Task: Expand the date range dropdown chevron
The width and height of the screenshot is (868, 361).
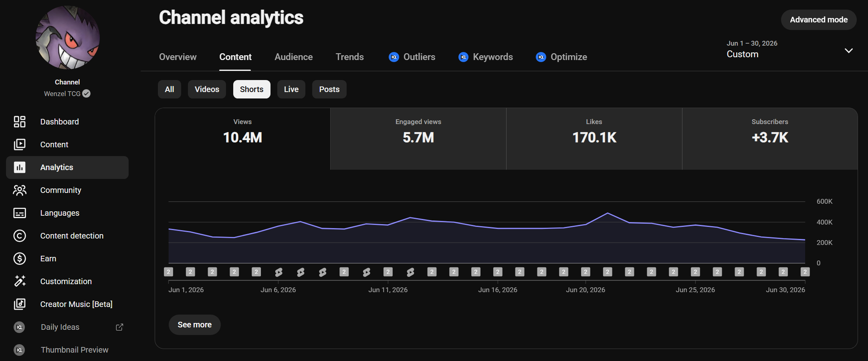Action: (849, 50)
